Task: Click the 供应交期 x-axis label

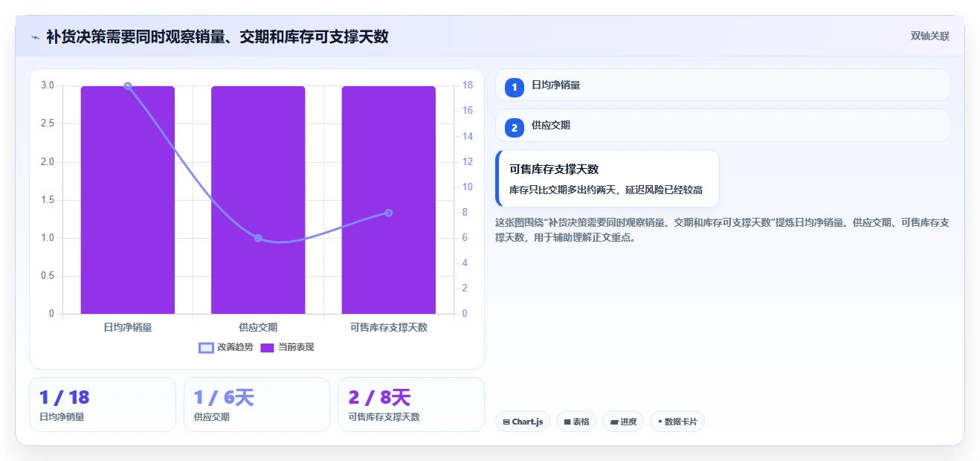Action: (258, 327)
